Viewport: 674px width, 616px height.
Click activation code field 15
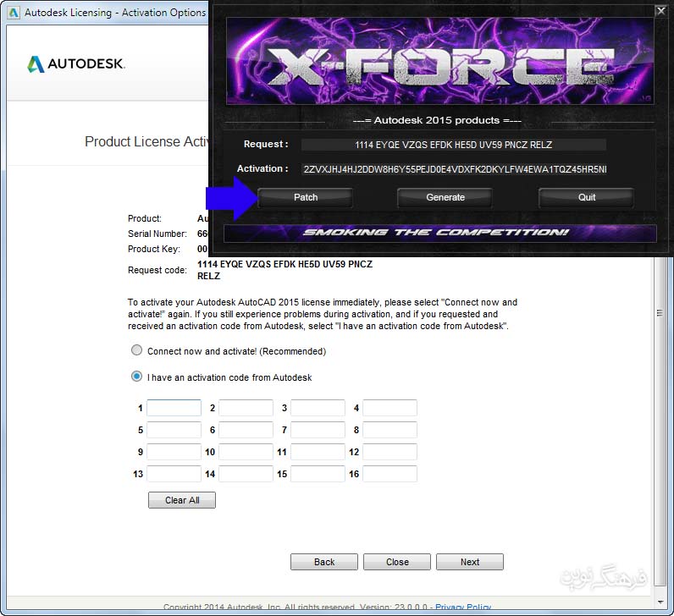click(x=318, y=474)
